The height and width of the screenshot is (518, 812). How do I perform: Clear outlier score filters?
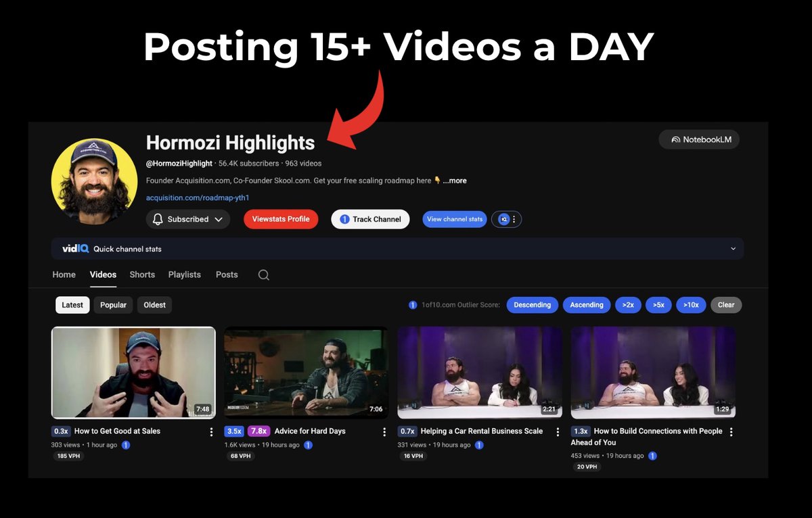point(726,305)
